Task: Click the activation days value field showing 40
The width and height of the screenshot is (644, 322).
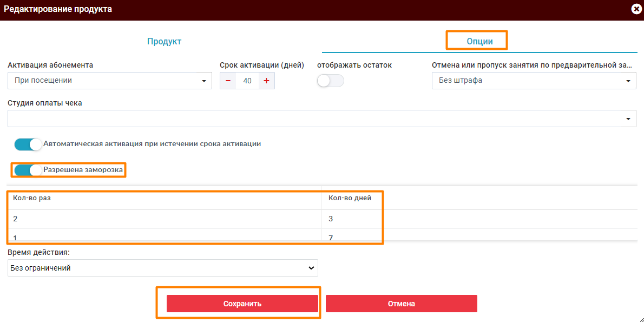Action: 247,81
